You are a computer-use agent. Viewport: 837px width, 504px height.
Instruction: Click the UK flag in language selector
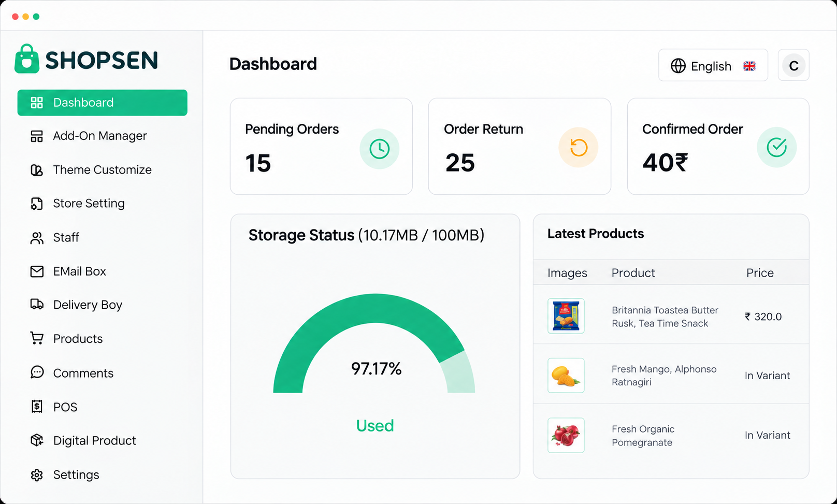tap(749, 66)
